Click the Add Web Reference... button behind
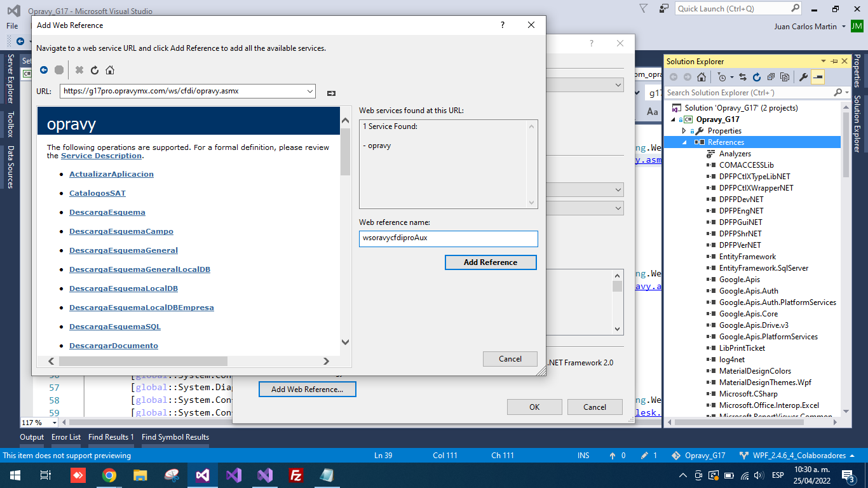Image resolution: width=868 pixels, height=488 pixels. point(308,390)
